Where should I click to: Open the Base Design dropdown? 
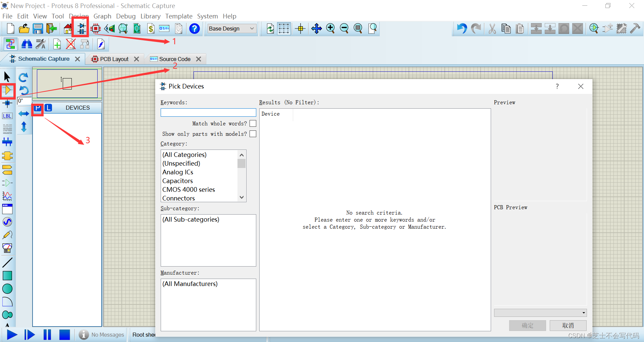pos(232,28)
